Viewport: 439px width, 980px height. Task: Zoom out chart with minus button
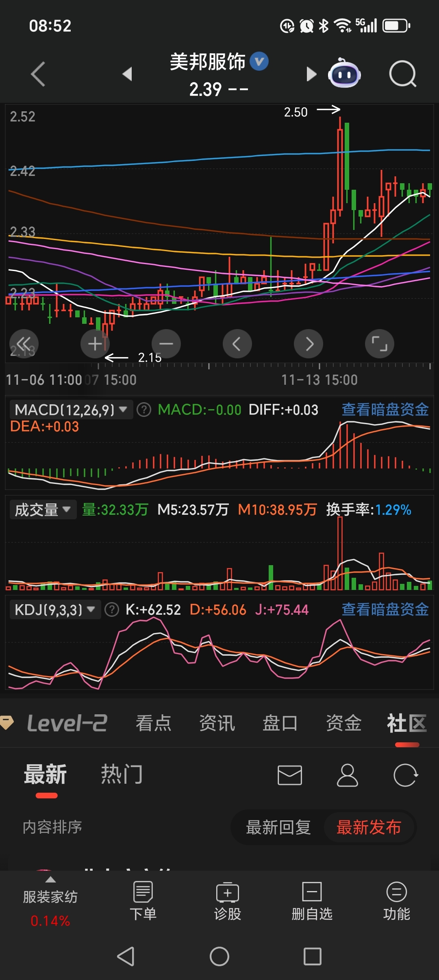click(166, 344)
